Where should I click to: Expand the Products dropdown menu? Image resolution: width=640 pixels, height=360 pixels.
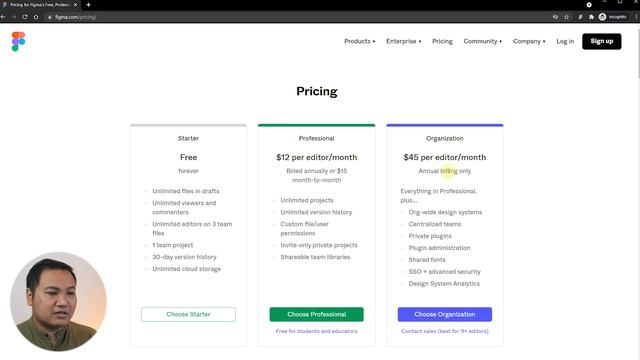[x=360, y=41]
